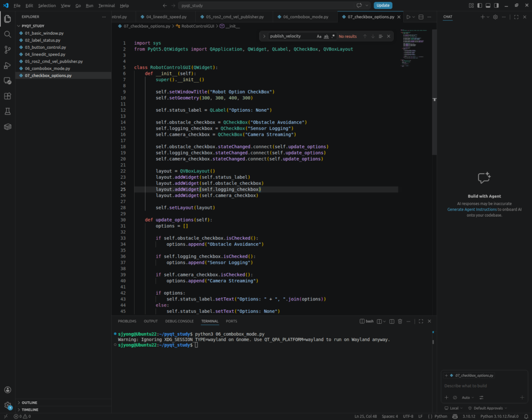This screenshot has height=420, width=532.
Task: Click the Describe what to build input
Action: click(484, 386)
